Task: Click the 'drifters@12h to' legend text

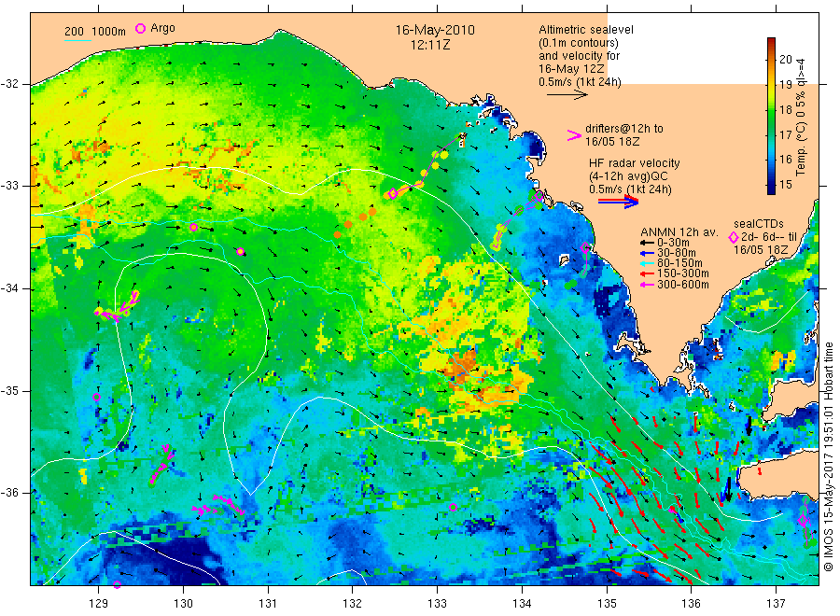Action: tap(624, 129)
